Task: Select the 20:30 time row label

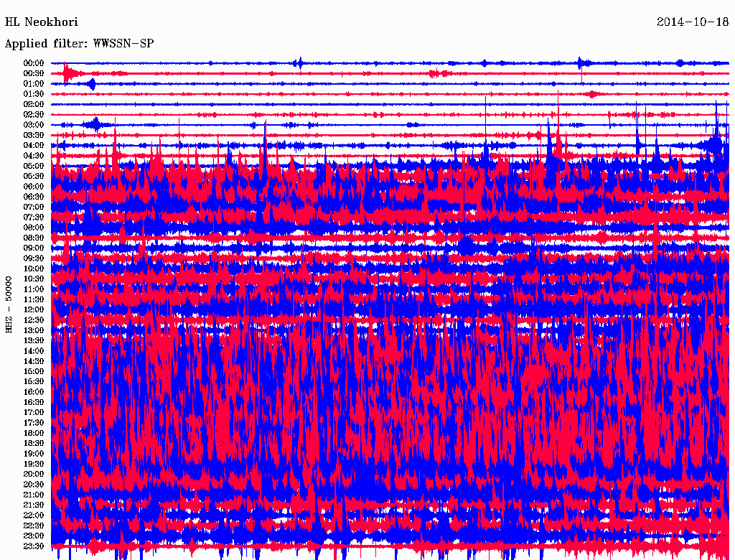Action: click(x=34, y=485)
